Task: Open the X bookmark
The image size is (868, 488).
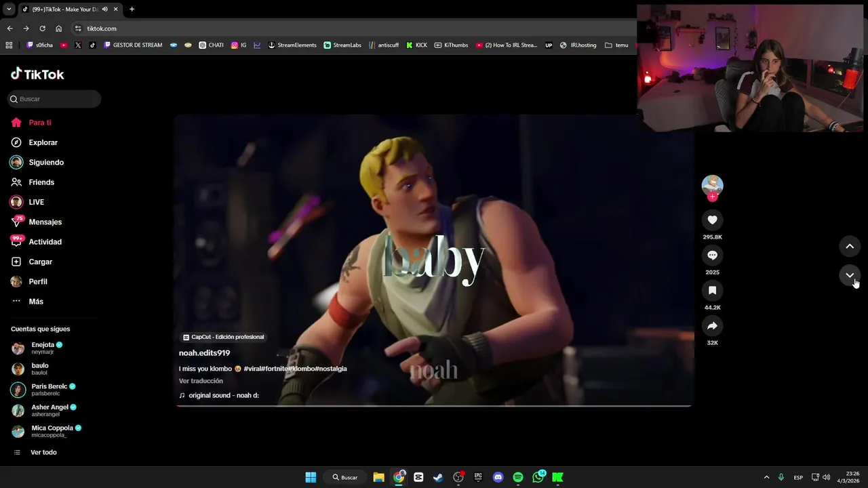Action: (x=78, y=45)
